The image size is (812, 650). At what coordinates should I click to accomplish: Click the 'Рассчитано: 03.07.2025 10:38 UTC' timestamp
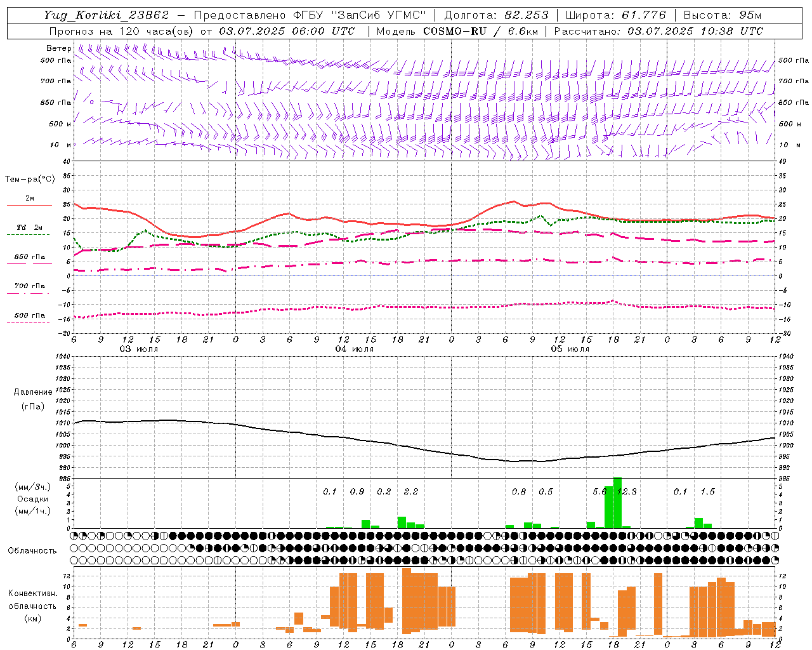tap(658, 31)
